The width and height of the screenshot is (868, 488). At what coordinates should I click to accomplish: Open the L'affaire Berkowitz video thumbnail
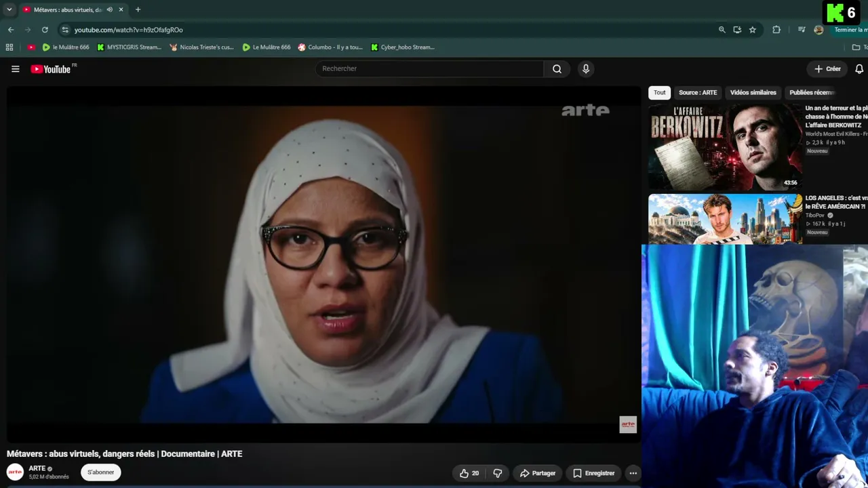point(725,146)
